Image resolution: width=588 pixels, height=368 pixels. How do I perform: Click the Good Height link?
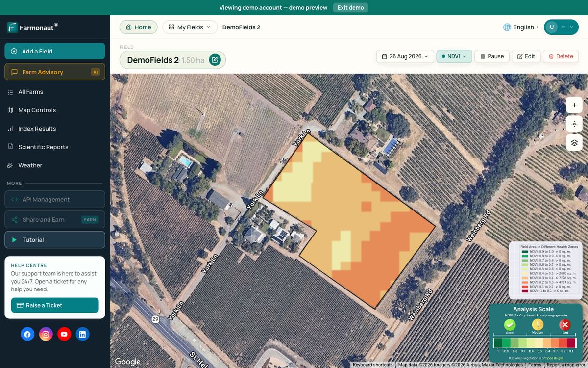tap(554, 358)
